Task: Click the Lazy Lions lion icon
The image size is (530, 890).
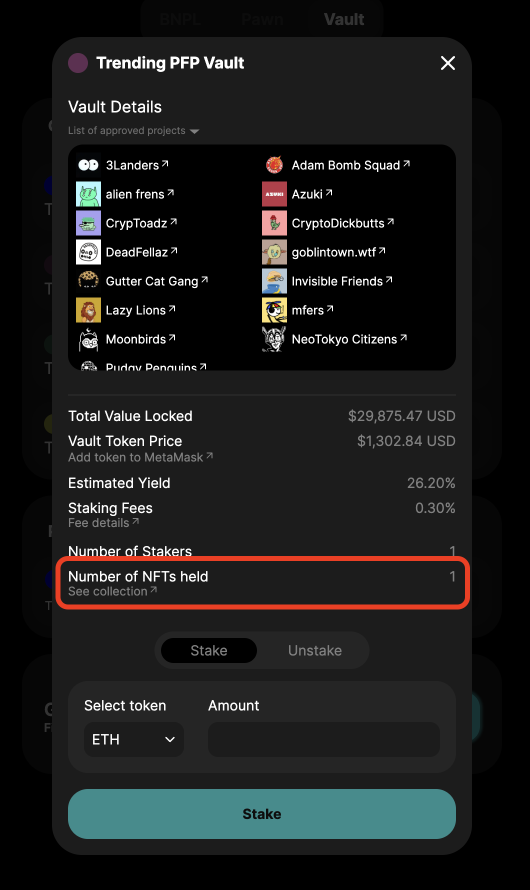Action: click(x=89, y=310)
